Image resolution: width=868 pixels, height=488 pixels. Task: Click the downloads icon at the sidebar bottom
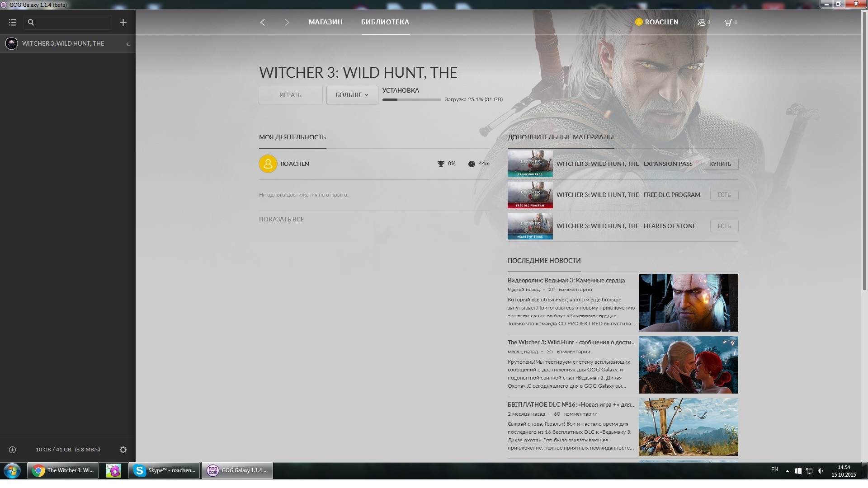coord(13,450)
